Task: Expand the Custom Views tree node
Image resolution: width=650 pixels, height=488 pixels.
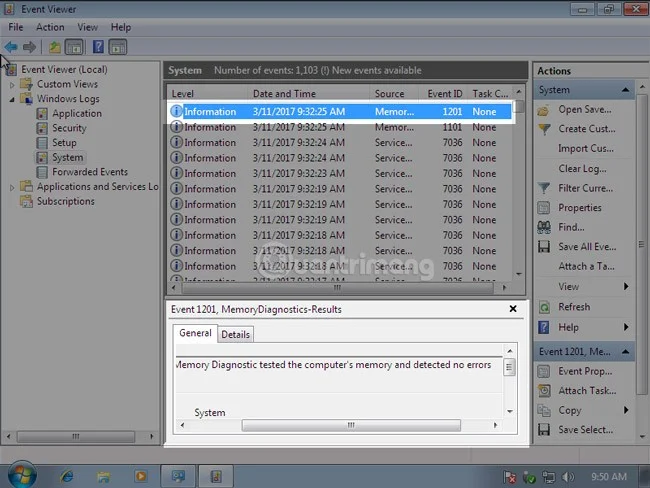Action: click(x=13, y=85)
